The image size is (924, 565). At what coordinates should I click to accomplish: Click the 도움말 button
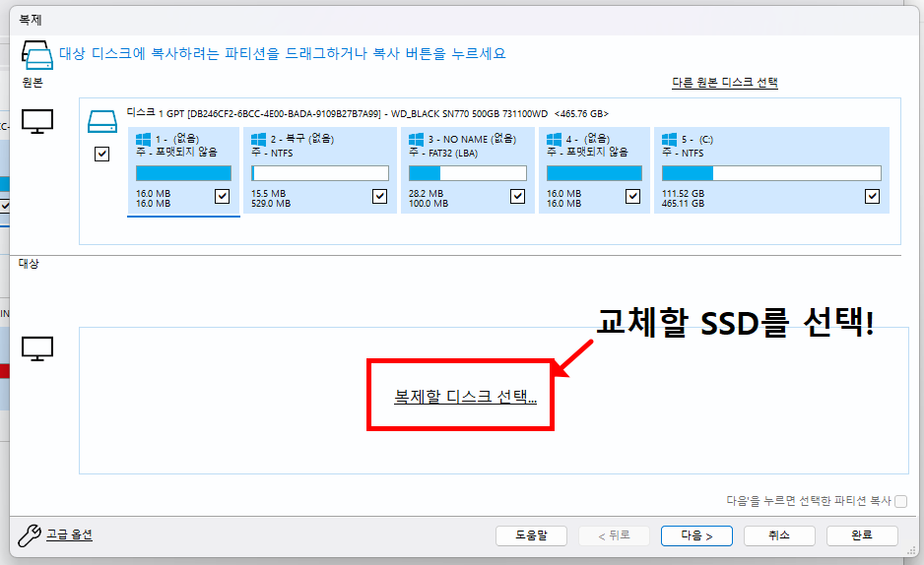(x=532, y=535)
